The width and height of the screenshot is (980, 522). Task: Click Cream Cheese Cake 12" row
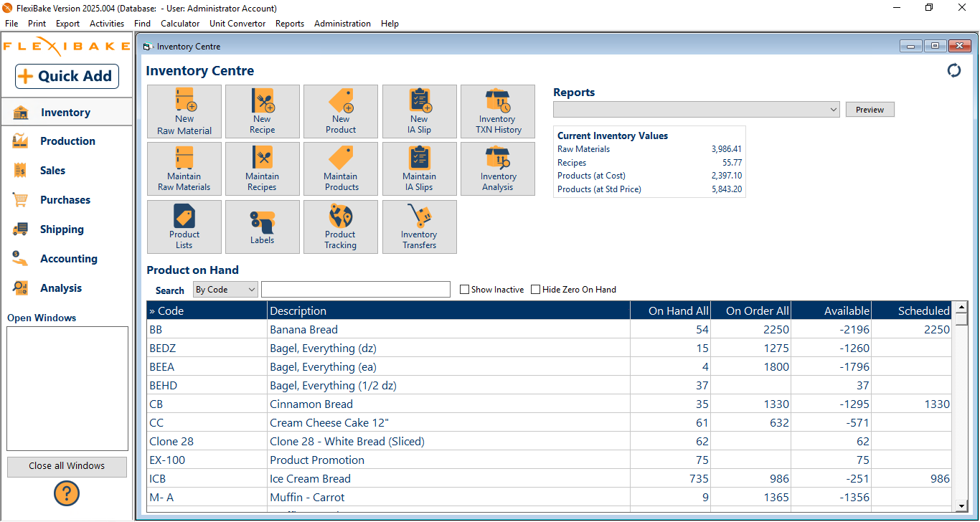point(549,423)
